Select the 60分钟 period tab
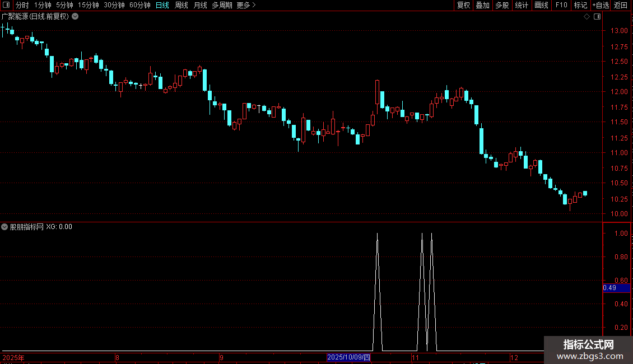The image size is (633, 364). 140,5
